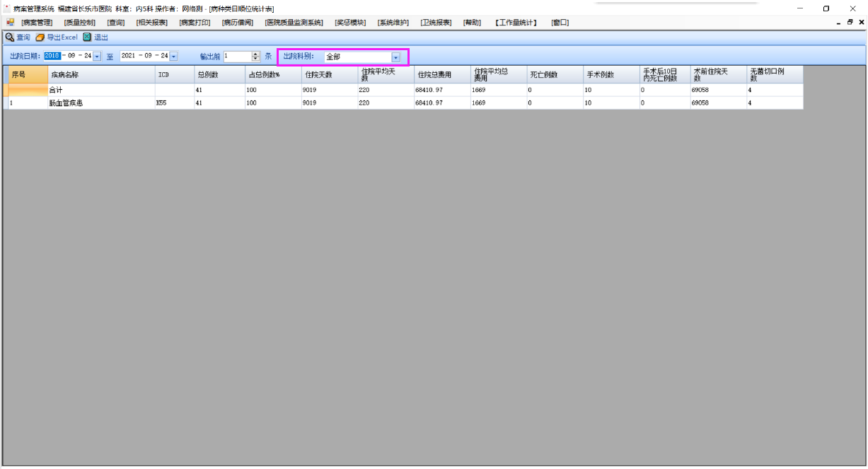Viewport: 868px width, 469px height.
Task: Open the end date calendar dropdown arrow
Action: click(x=173, y=56)
